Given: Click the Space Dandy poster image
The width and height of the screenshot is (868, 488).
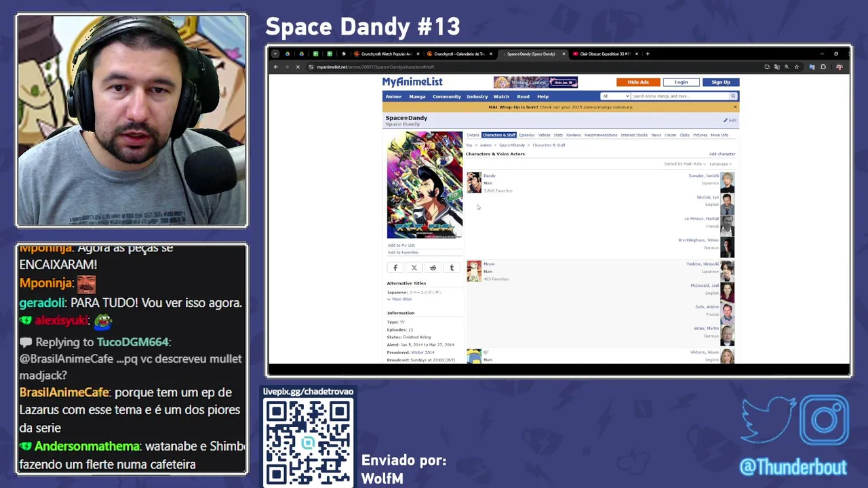Looking at the screenshot, I should [425, 184].
